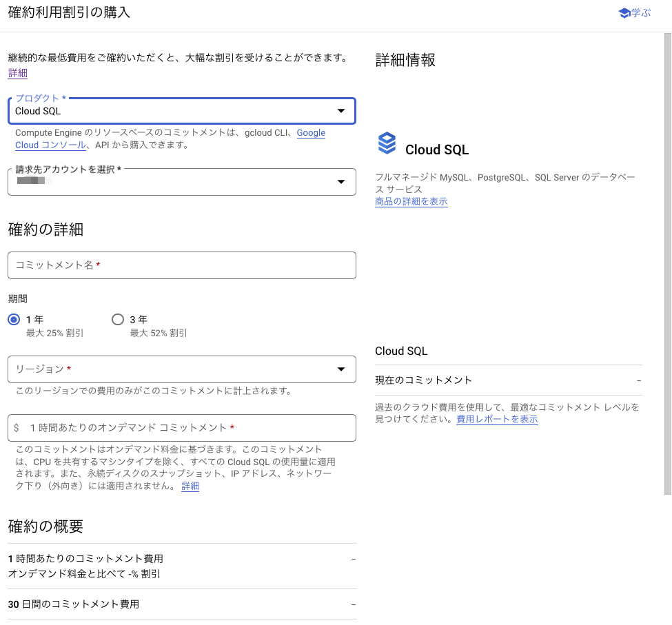Image resolution: width=672 pixels, height=625 pixels.
Task: Click the 確約利用割引の購入 page title
Action: tap(69, 12)
